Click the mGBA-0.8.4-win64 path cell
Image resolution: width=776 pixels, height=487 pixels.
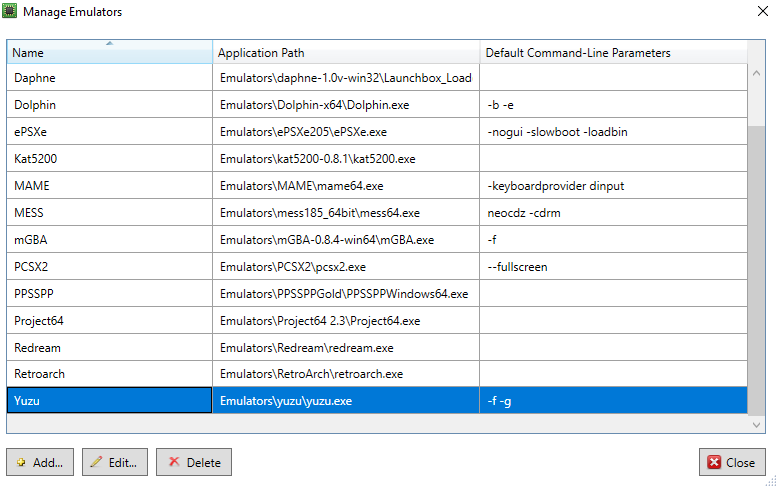tap(346, 240)
